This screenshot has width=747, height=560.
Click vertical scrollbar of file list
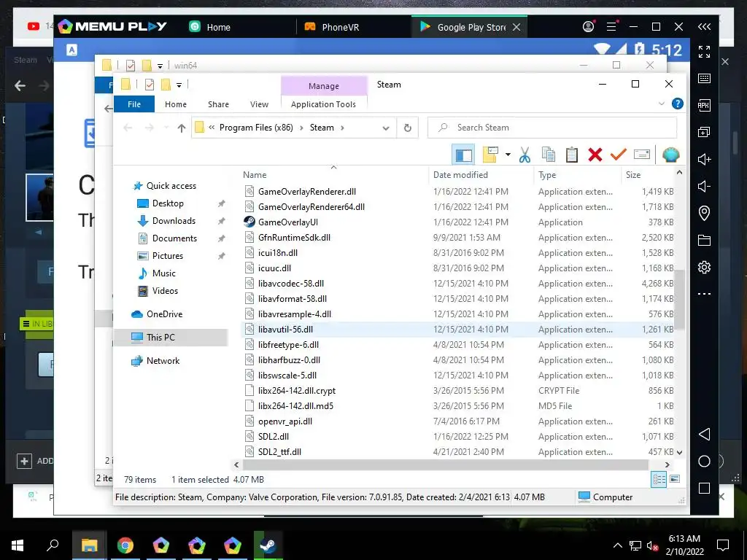pyautogui.click(x=679, y=300)
